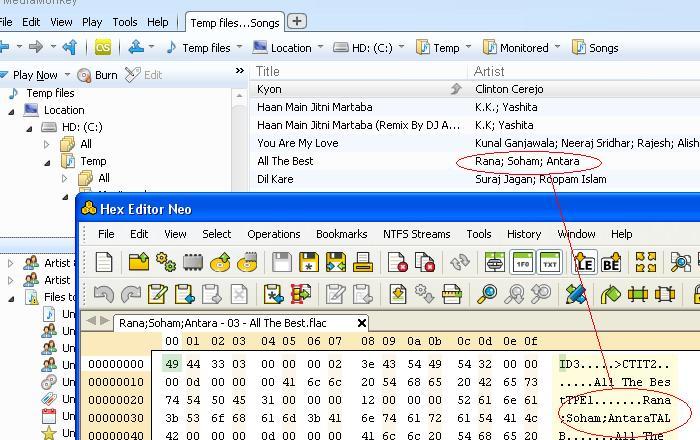
Task: Expand the All node under HD: (C:)
Action: [46, 144]
